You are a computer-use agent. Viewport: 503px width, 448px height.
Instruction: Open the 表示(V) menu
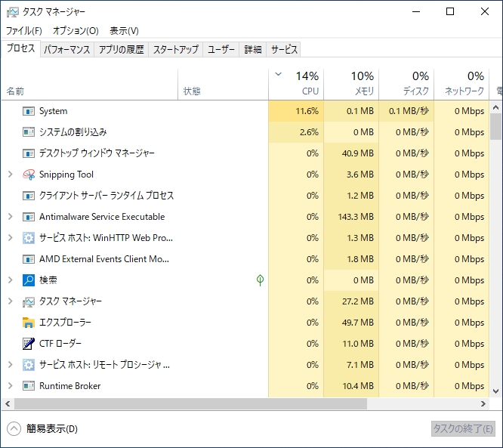124,31
